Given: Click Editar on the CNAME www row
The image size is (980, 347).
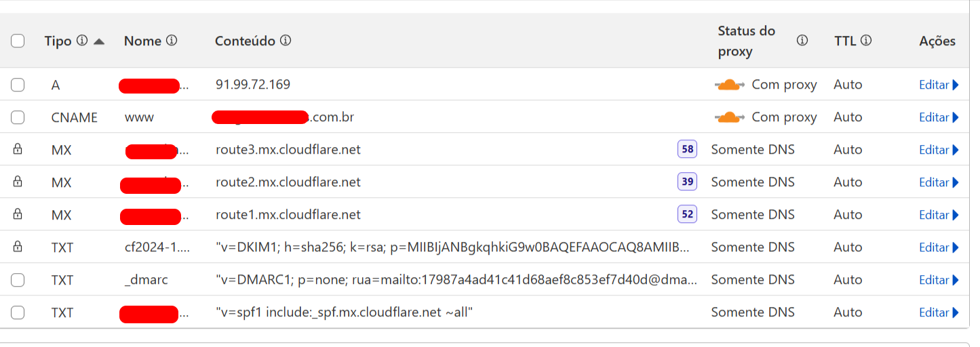Looking at the screenshot, I should (939, 117).
